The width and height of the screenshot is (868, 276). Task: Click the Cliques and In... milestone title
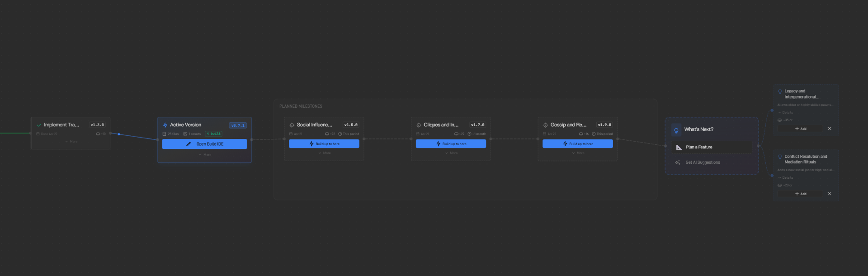coord(441,125)
